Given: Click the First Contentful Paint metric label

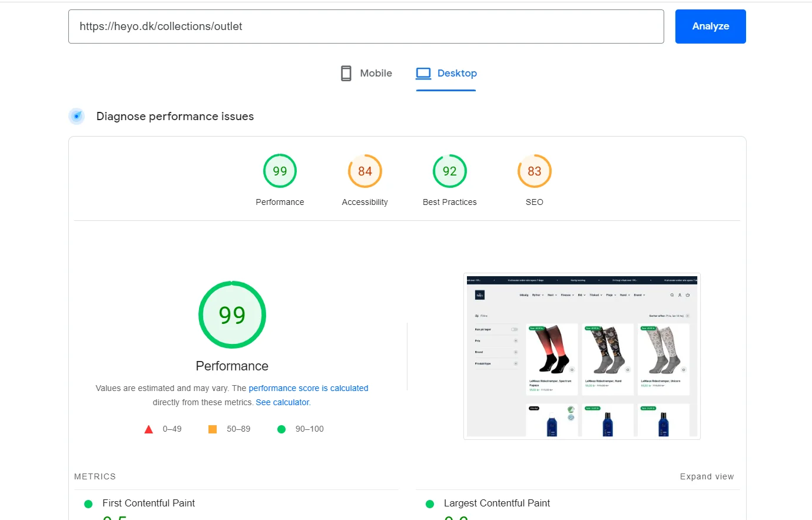Looking at the screenshot, I should pos(148,503).
